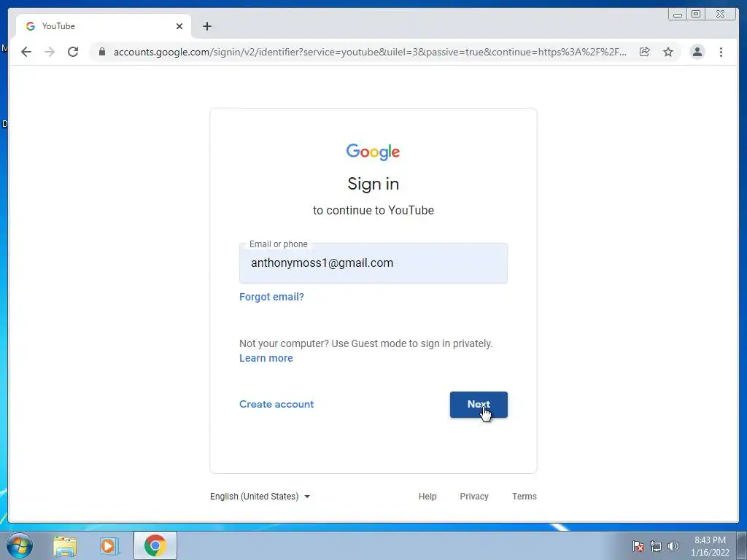Viewport: 747px width, 560px height.
Task: Click the taskbar clock showing 8:43 PM
Action: click(x=710, y=546)
